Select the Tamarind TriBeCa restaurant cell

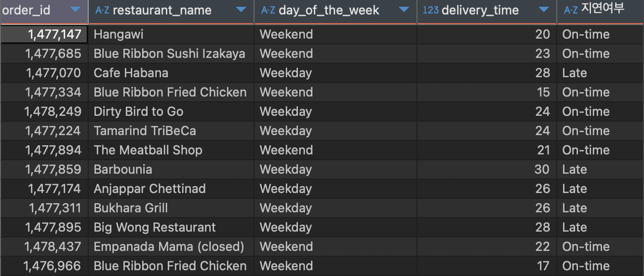click(x=171, y=131)
